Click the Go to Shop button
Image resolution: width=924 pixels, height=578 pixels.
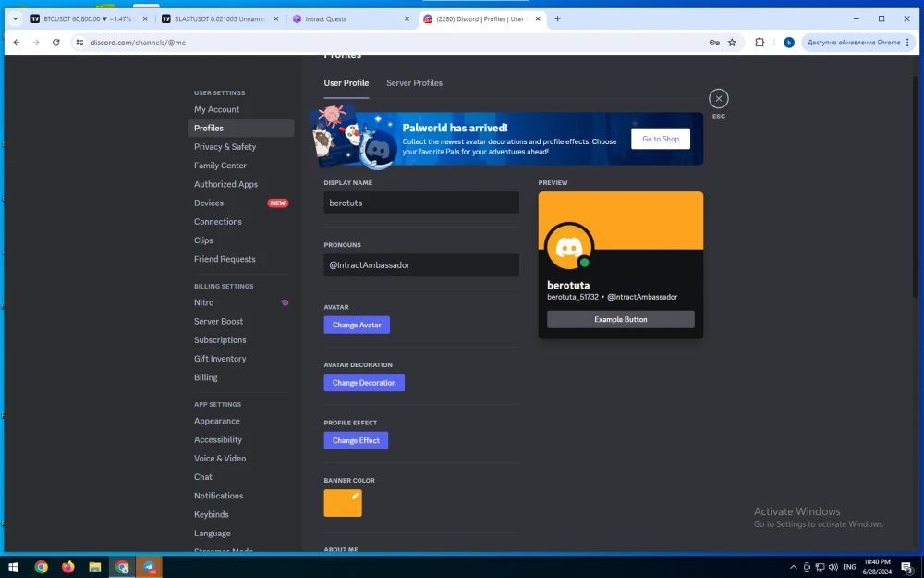point(661,140)
